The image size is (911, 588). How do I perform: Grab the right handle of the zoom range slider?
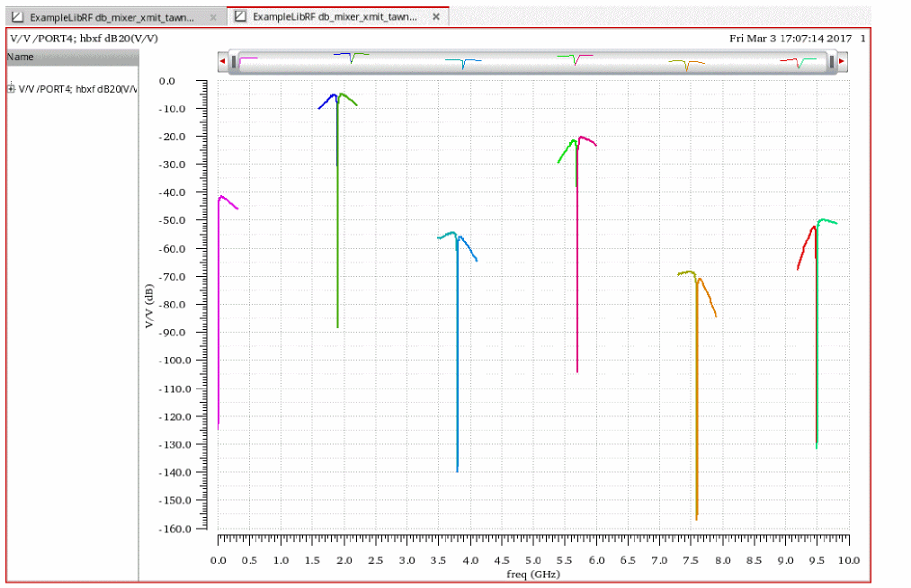pos(833,61)
